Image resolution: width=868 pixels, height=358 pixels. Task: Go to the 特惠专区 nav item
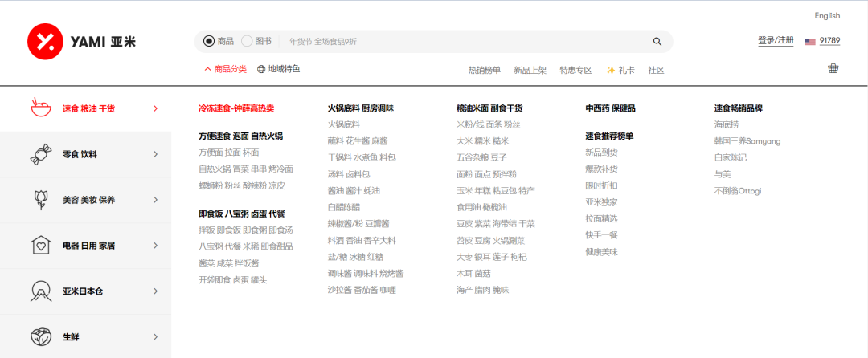coord(575,71)
